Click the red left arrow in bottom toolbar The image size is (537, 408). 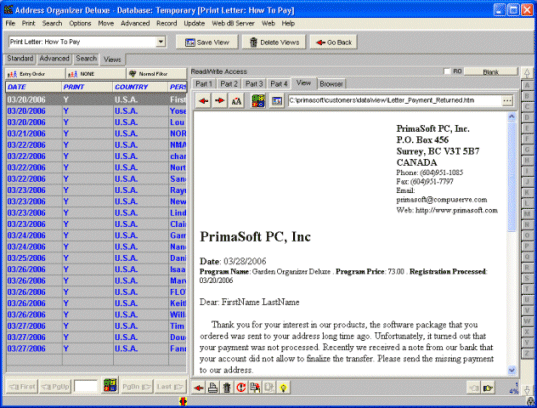click(198, 388)
